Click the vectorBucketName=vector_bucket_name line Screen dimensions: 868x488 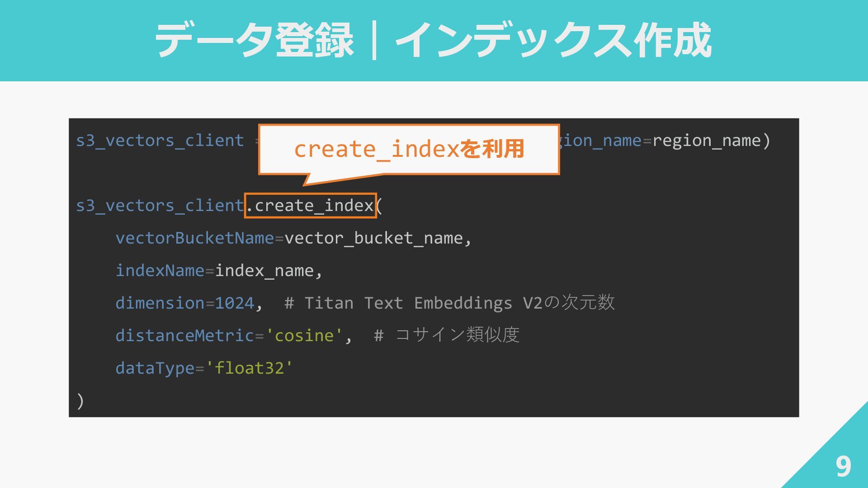pyautogui.click(x=294, y=238)
